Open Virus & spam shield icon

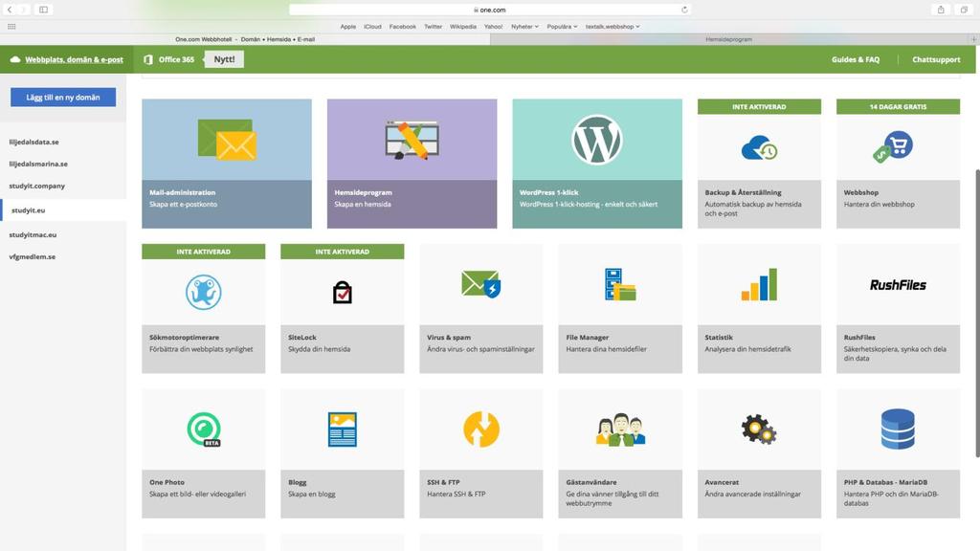(x=480, y=284)
